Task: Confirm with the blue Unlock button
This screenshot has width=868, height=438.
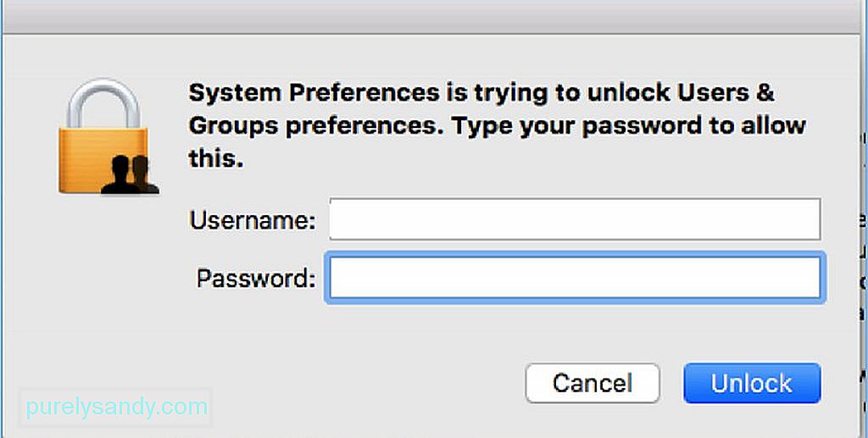Action: [752, 383]
